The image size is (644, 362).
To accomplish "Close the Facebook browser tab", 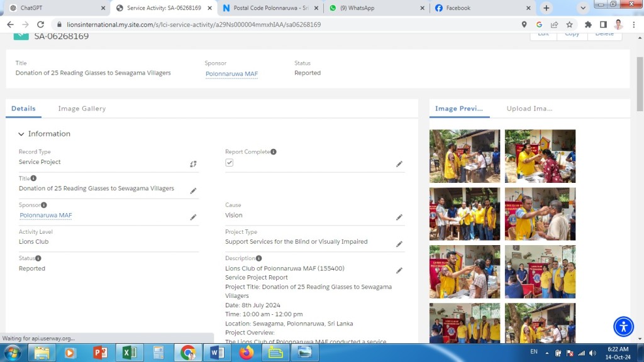I will coord(528,8).
